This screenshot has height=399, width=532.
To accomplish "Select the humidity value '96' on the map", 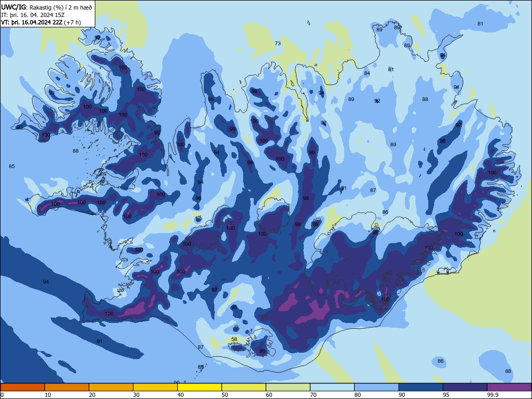I will click(198, 198).
